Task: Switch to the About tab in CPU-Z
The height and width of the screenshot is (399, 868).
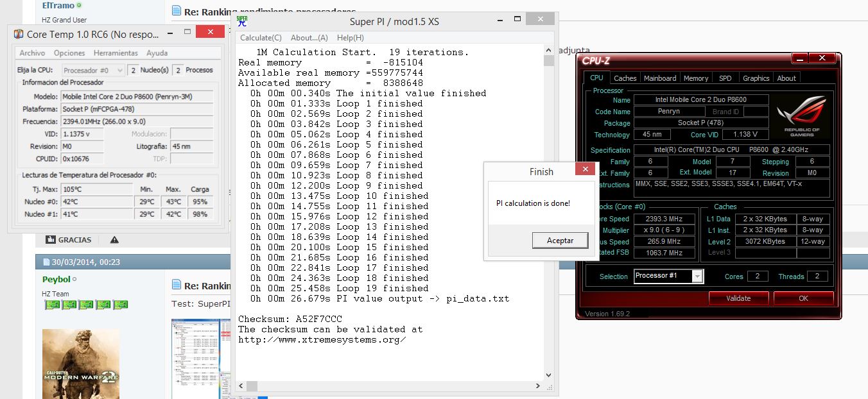Action: 786,78
